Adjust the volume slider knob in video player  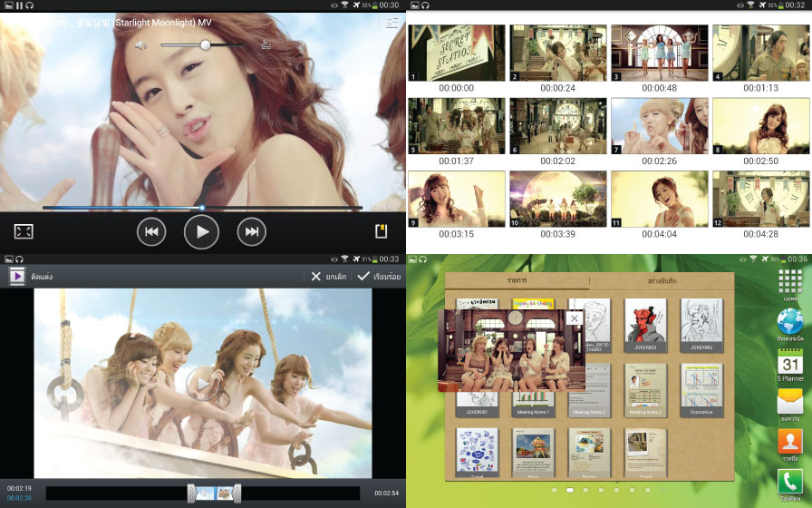click(206, 45)
